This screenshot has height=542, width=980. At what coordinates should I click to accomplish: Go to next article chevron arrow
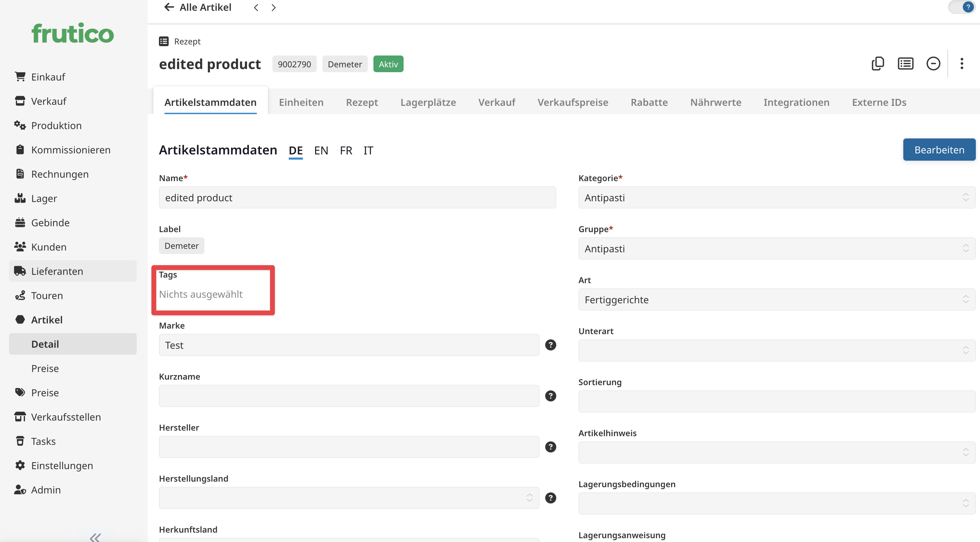[273, 8]
